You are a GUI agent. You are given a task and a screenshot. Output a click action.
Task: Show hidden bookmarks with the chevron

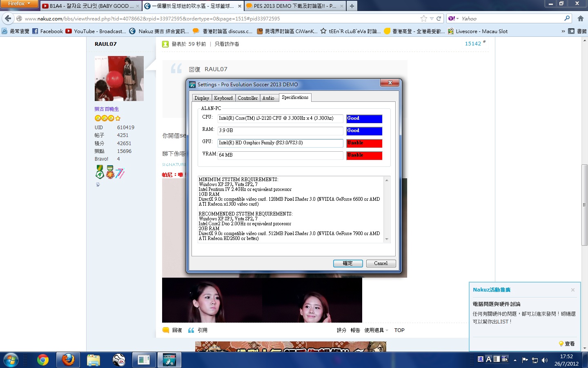[x=563, y=31]
